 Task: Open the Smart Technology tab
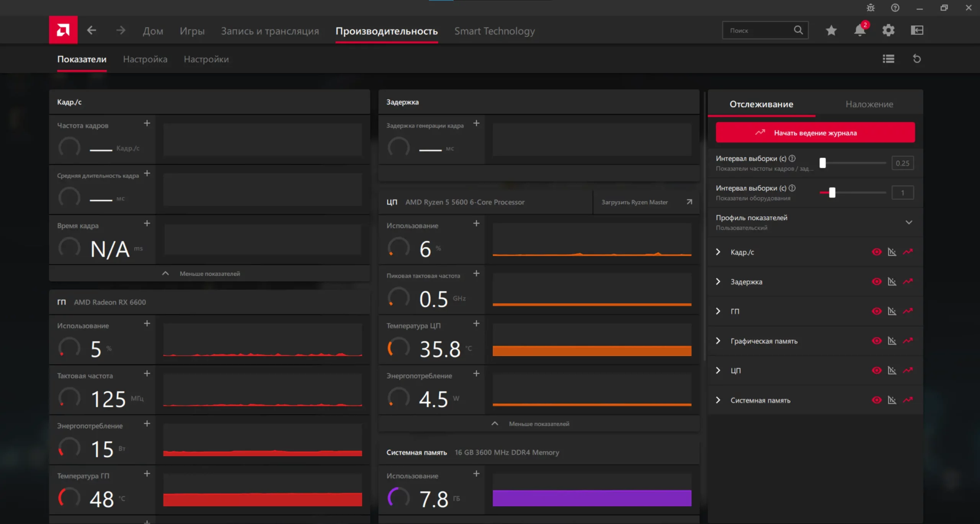(494, 31)
